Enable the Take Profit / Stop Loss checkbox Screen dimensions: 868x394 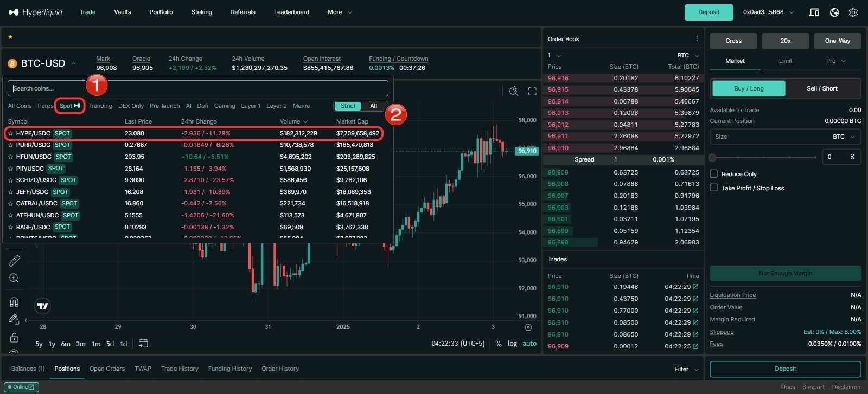tap(714, 188)
